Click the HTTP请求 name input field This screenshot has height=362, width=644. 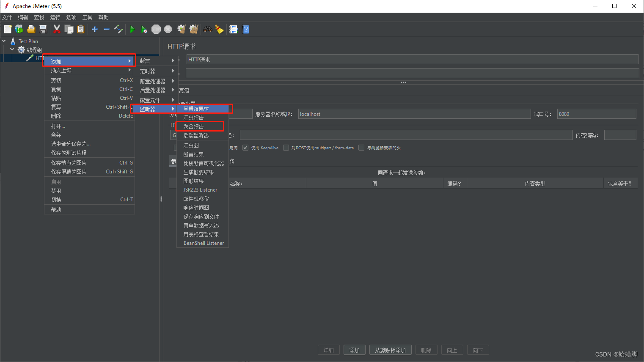coord(412,60)
